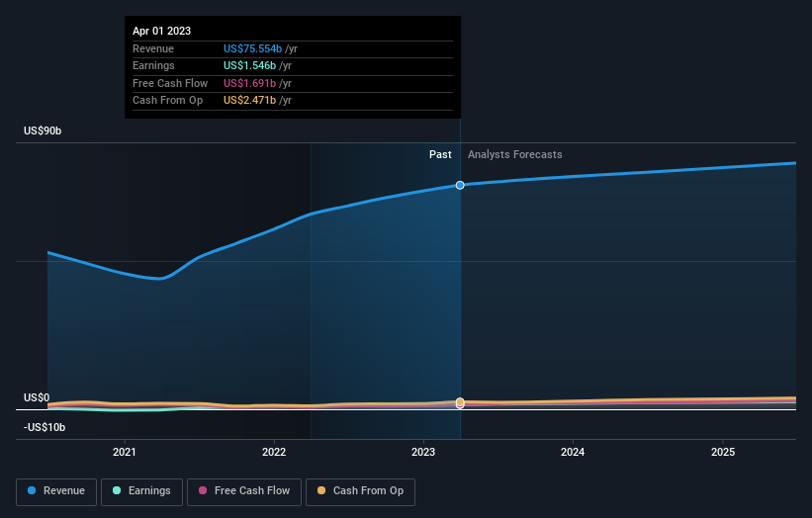Toggle the Earnings legend button

coord(141,491)
